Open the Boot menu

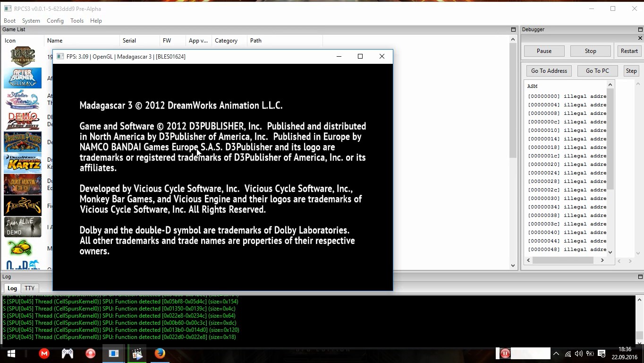9,21
